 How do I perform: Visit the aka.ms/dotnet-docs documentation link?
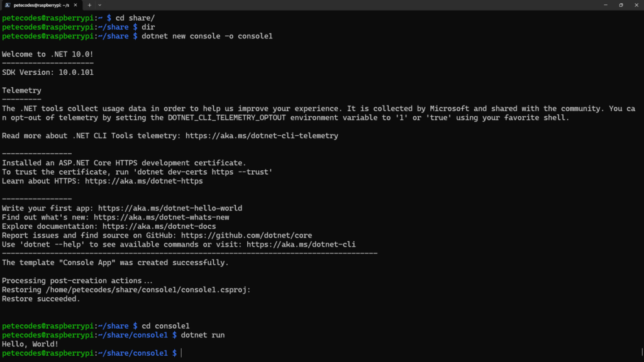click(159, 226)
